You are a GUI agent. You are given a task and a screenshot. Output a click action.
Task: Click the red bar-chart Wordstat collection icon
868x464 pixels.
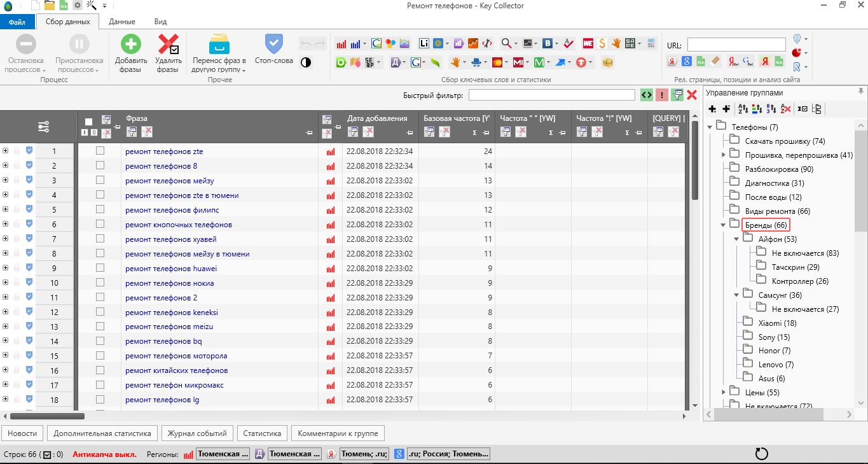[x=341, y=44]
